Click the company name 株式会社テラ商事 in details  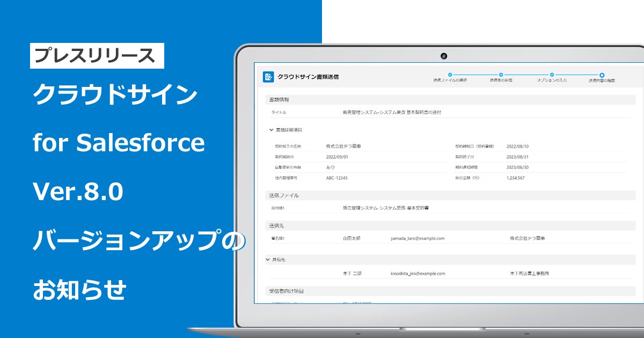343,146
